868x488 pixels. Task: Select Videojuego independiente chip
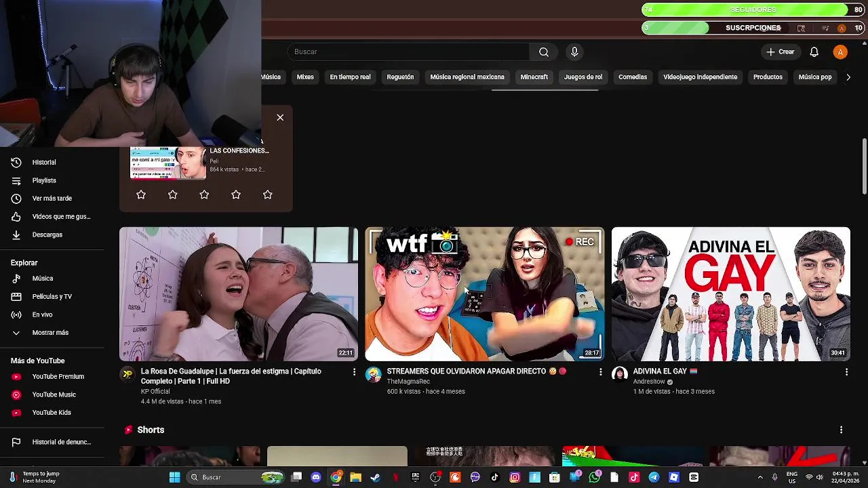click(700, 77)
